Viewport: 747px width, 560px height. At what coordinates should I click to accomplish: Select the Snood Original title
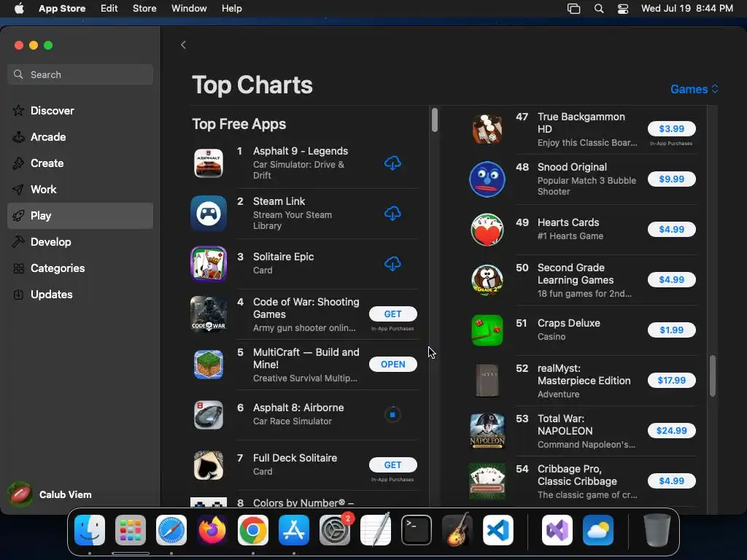(x=572, y=167)
